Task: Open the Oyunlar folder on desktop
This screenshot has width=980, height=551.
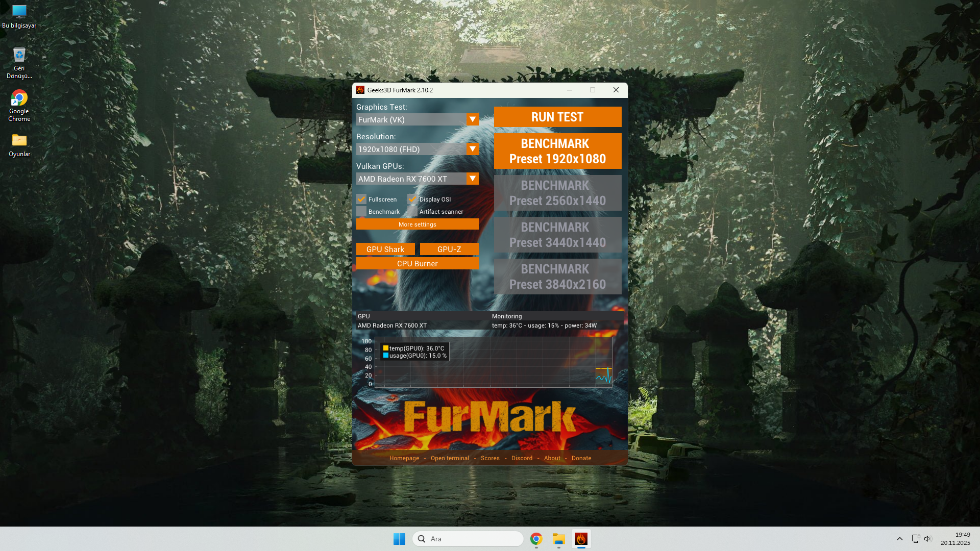Action: [19, 145]
